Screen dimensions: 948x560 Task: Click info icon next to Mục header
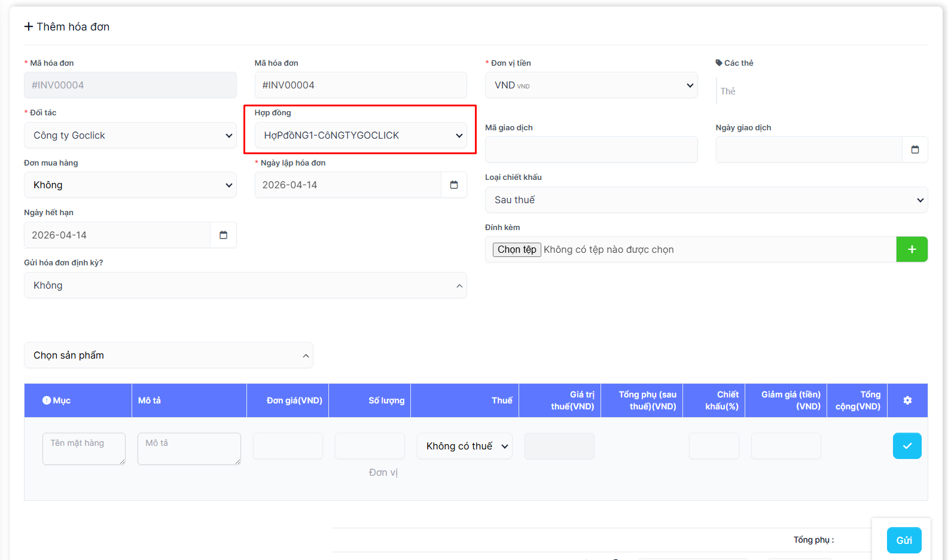click(x=47, y=400)
